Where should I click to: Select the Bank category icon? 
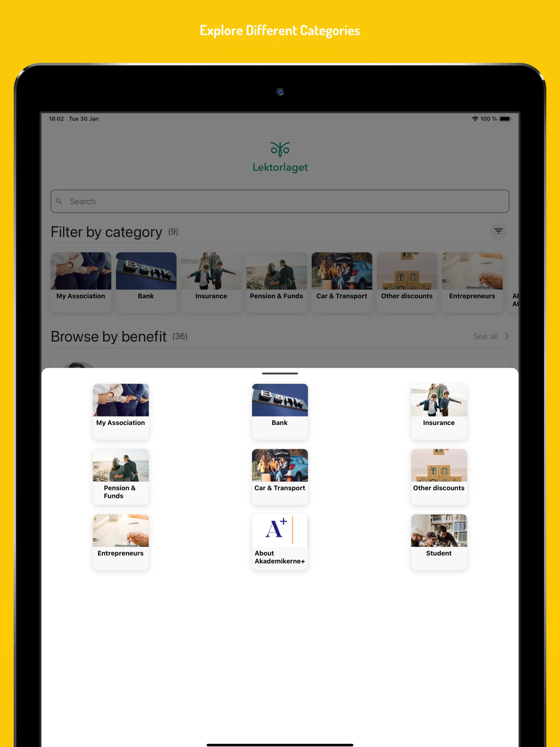click(279, 406)
